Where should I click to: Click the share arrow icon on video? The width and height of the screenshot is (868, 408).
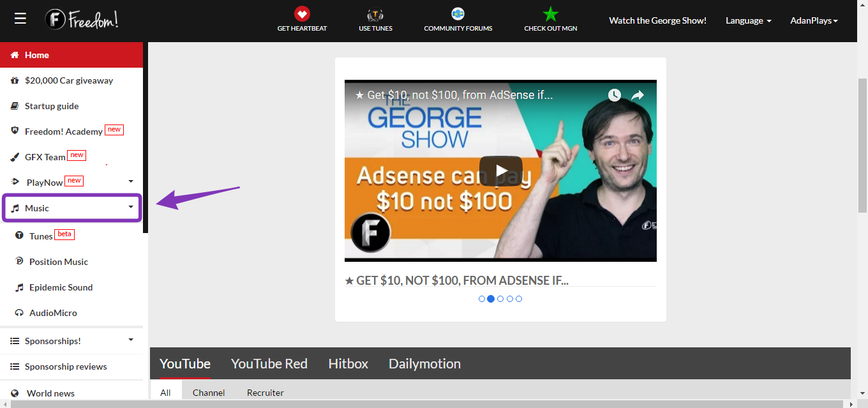coord(638,95)
